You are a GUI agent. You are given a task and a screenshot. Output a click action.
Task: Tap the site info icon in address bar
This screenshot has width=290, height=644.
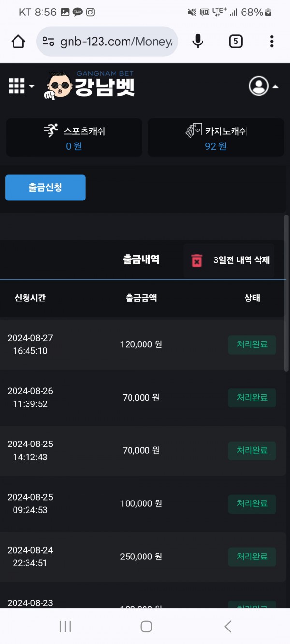tap(48, 42)
